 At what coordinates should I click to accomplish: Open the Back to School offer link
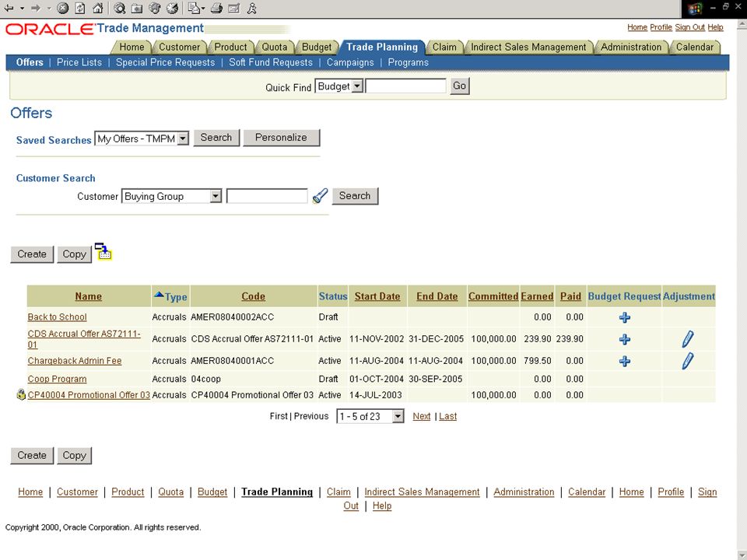pyautogui.click(x=57, y=317)
